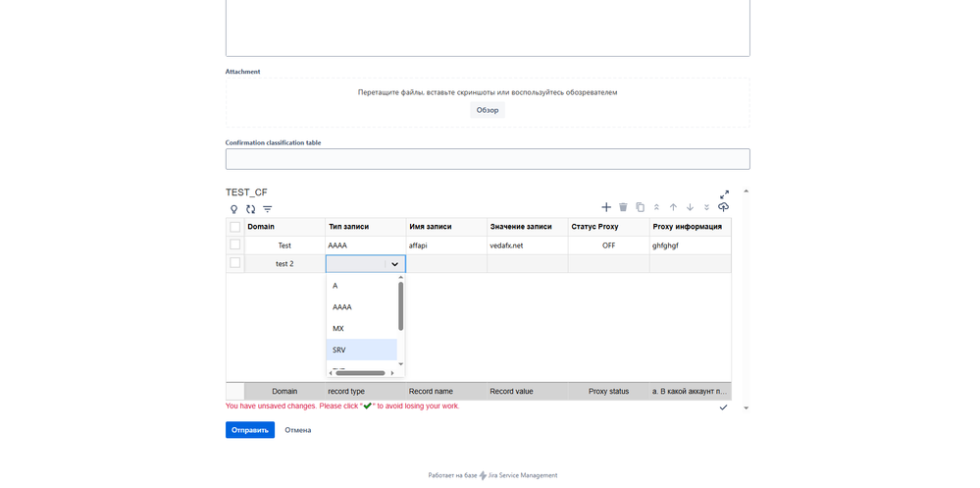
Task: Open the filter rows icon
Action: tap(268, 209)
